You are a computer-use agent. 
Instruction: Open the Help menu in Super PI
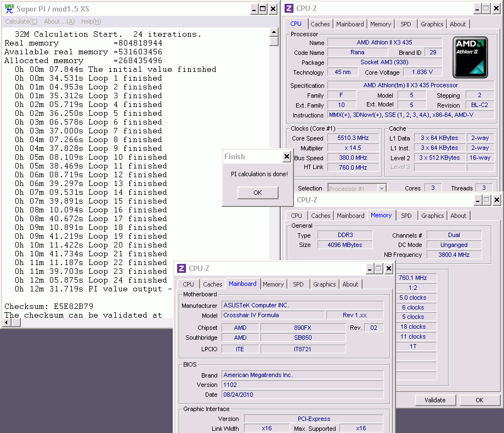click(x=91, y=21)
